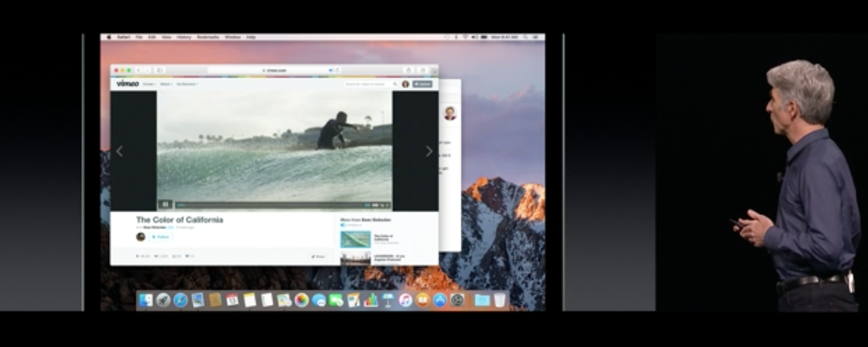Open the Create dropdown on Vimeo
Screen dimensions: 868x347
point(149,84)
